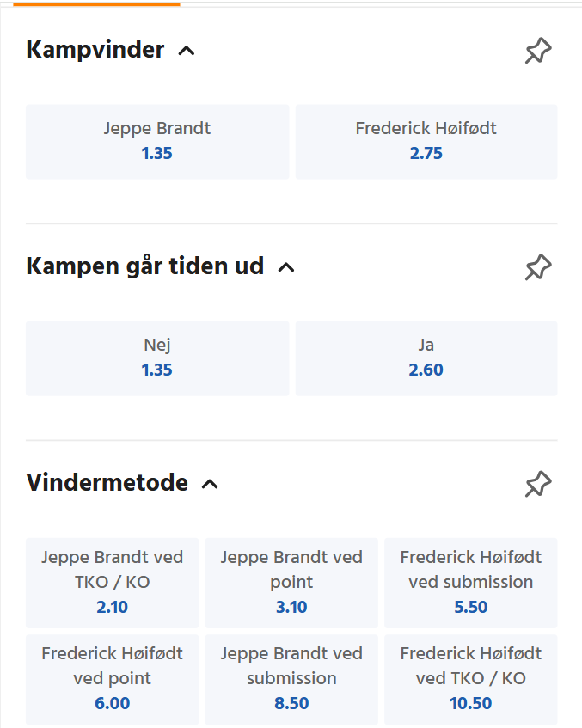This screenshot has width=582, height=728.
Task: Pin the Kampen går tiden ud market
Action: pos(538,267)
